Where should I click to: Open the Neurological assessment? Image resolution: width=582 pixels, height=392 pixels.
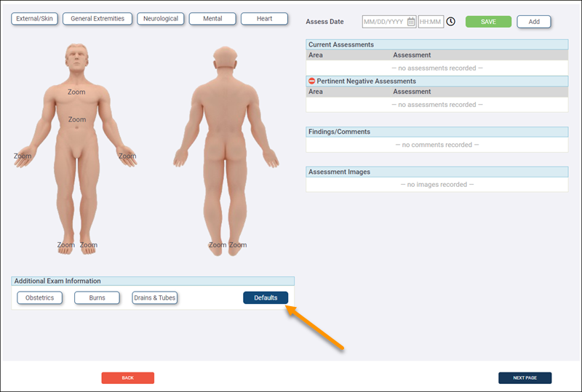coord(161,19)
